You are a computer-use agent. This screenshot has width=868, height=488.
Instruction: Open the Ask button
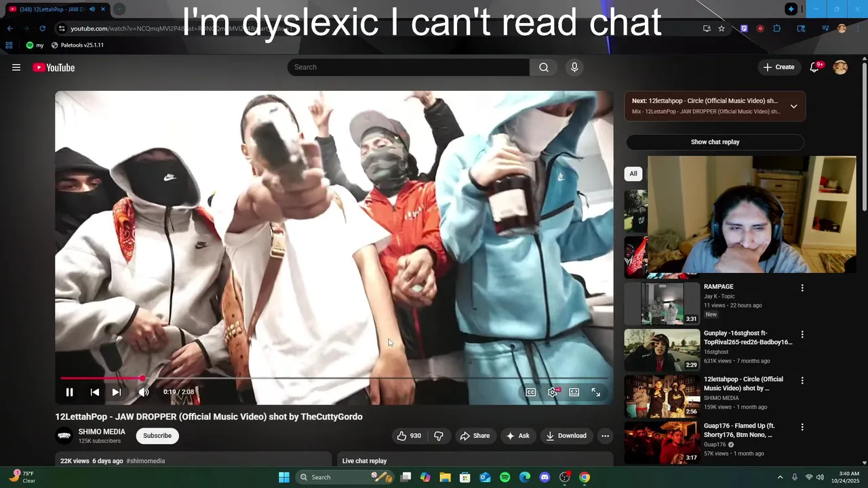517,436
